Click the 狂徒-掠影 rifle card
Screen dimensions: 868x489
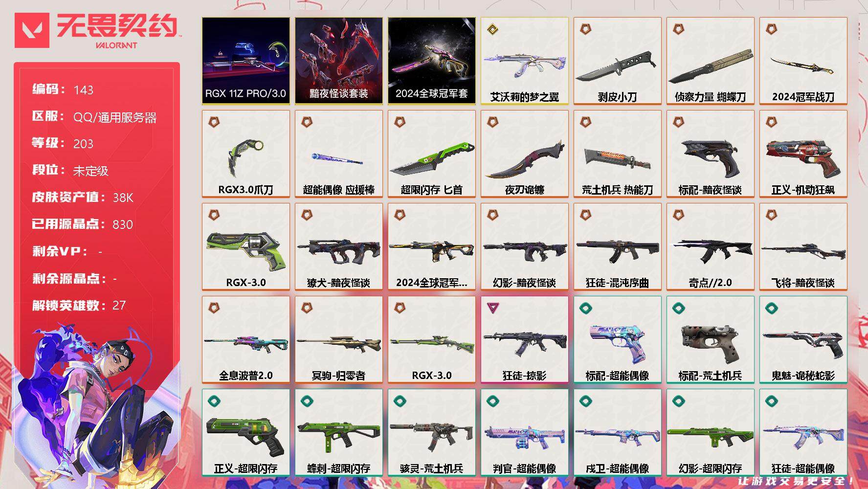click(524, 339)
